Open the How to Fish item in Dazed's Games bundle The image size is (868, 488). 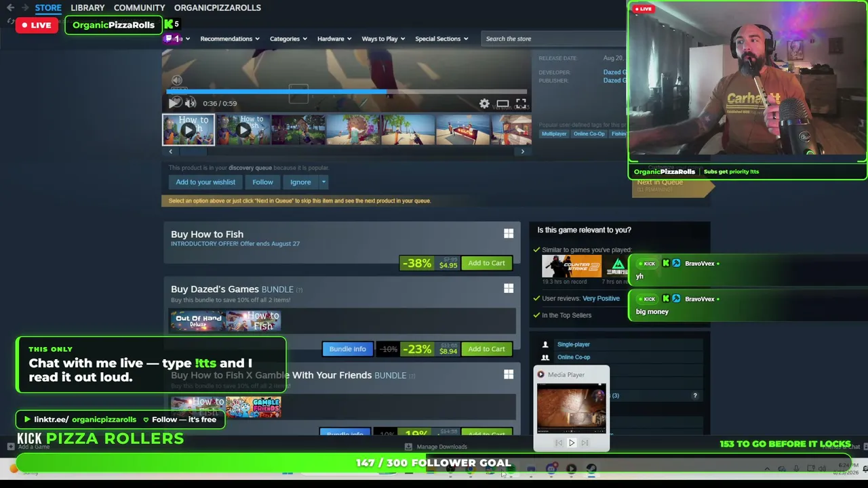point(253,321)
